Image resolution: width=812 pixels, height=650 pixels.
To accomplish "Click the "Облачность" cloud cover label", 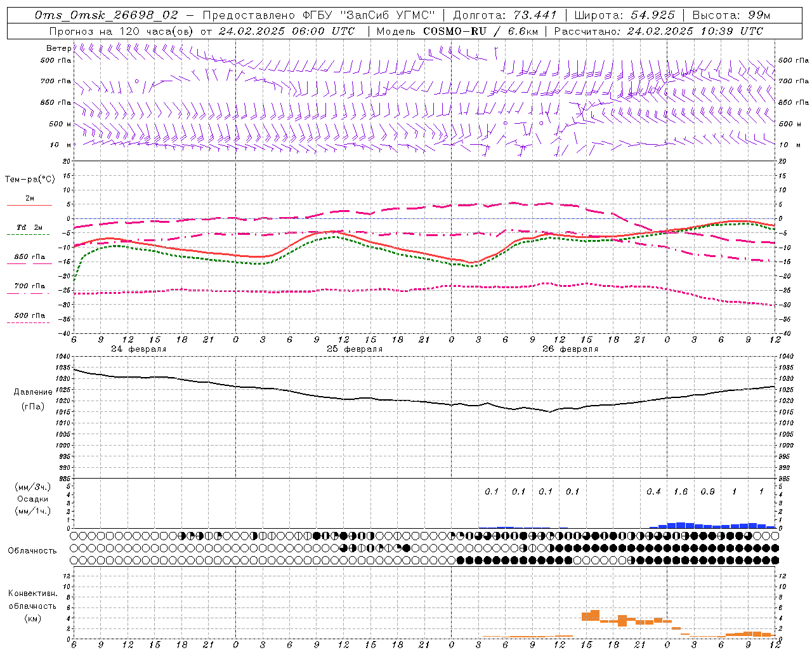I will (32, 550).
